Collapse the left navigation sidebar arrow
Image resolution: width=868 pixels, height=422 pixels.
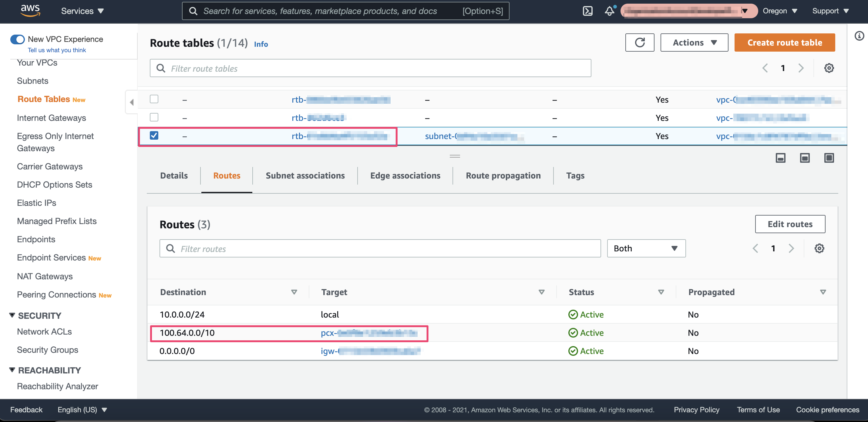point(132,102)
